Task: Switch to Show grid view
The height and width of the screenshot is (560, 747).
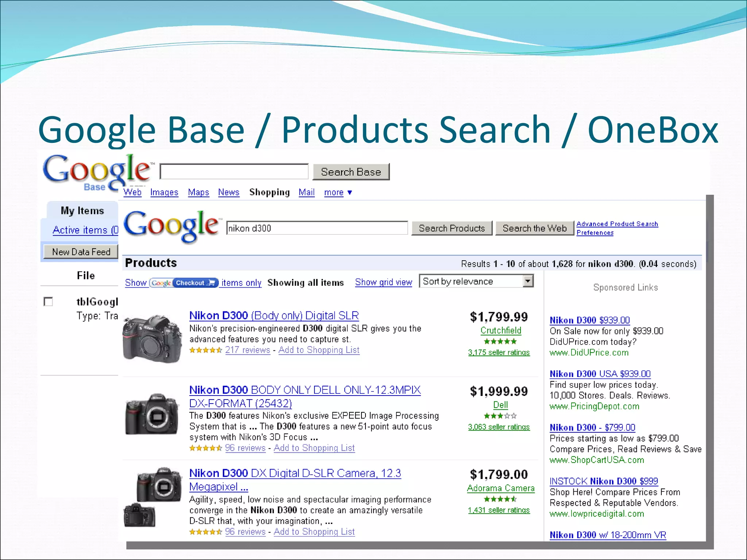Action: pyautogui.click(x=384, y=282)
